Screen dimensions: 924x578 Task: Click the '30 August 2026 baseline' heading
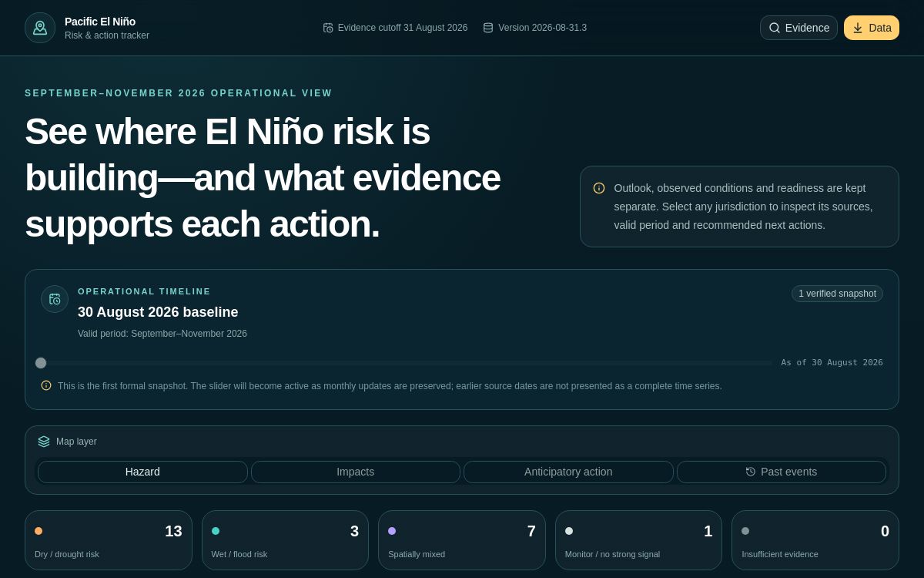click(x=158, y=312)
